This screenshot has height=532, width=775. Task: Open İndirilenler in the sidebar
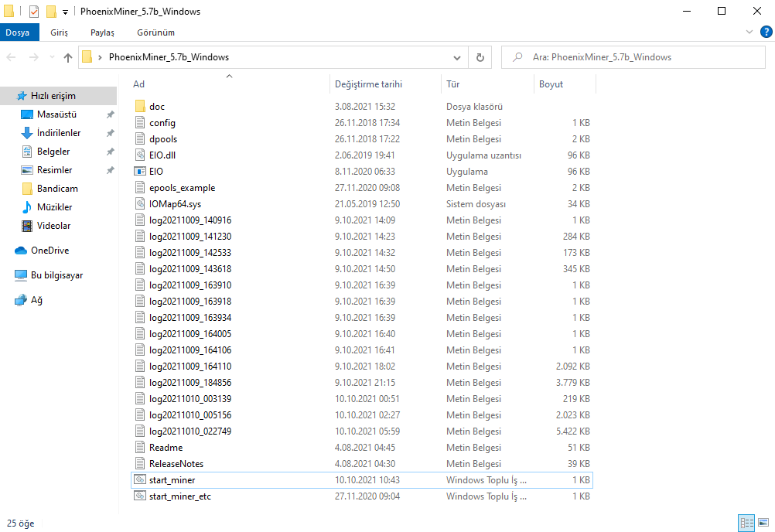click(x=59, y=133)
